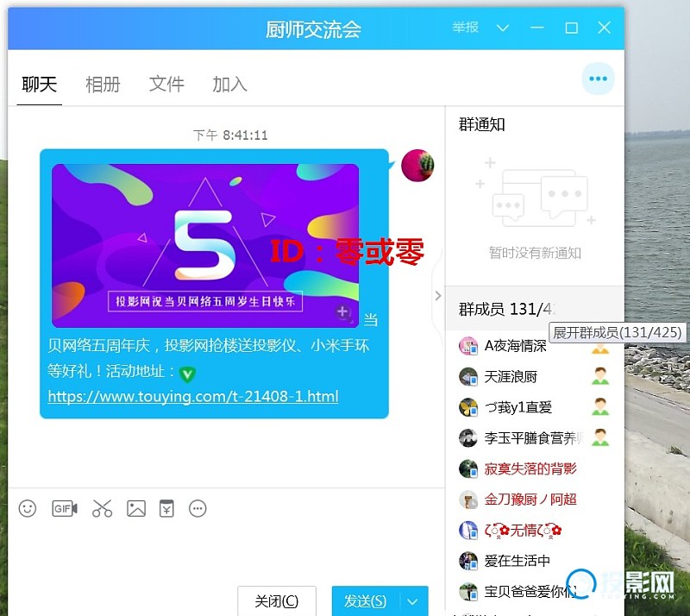Select the scissors screenshot tool

pos(102,508)
